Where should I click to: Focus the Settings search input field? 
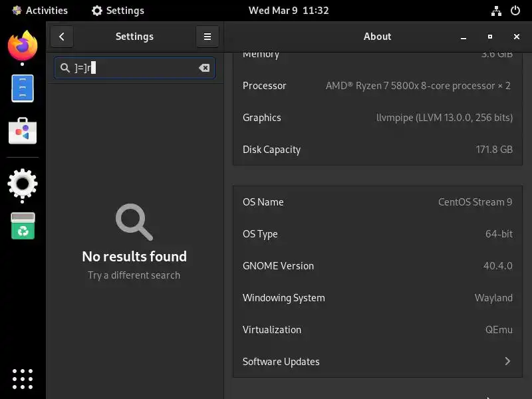pos(134,68)
